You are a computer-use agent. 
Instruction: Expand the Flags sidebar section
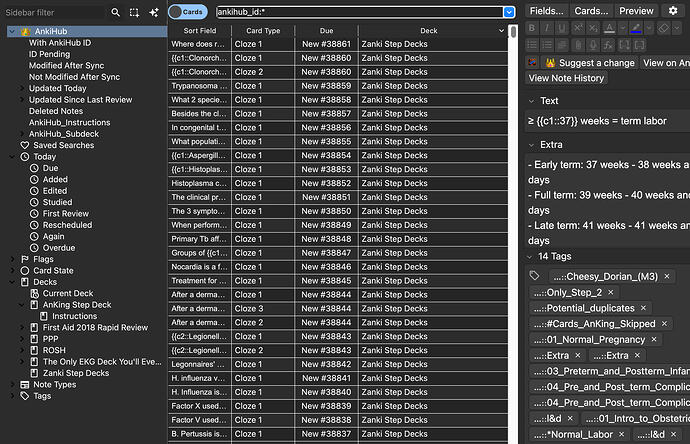[x=12, y=259]
